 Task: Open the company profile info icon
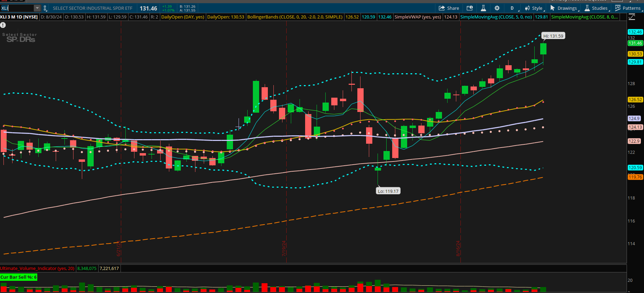coord(470,8)
